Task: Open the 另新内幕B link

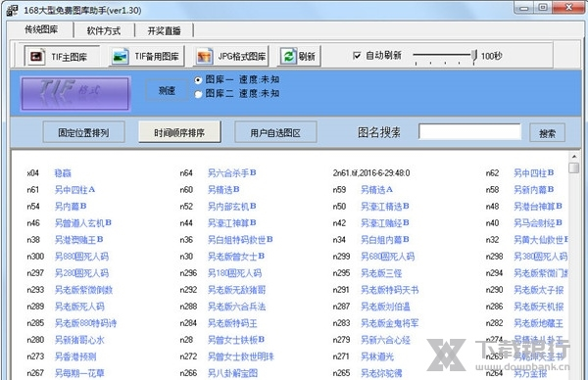Action: click(x=534, y=190)
